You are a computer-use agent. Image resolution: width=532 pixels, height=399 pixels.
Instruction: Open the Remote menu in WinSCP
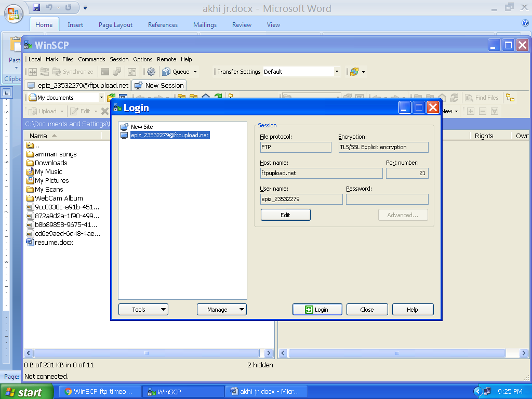pos(167,59)
